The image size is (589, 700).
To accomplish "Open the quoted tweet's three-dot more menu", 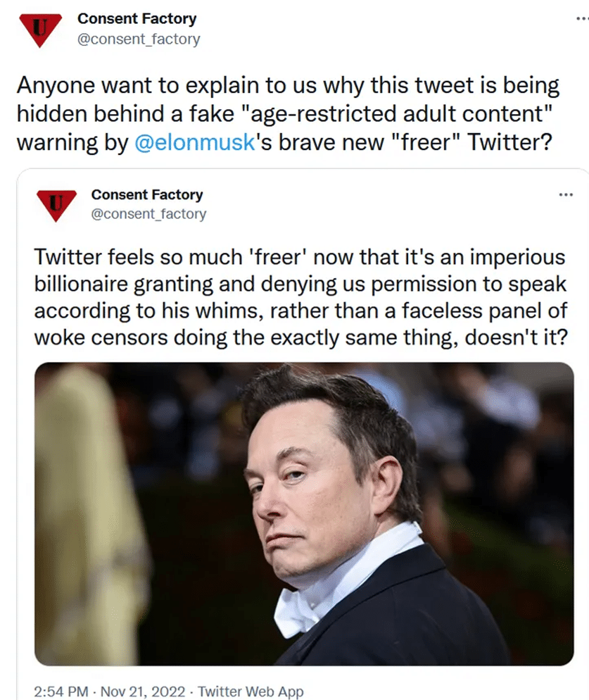I will tap(566, 194).
